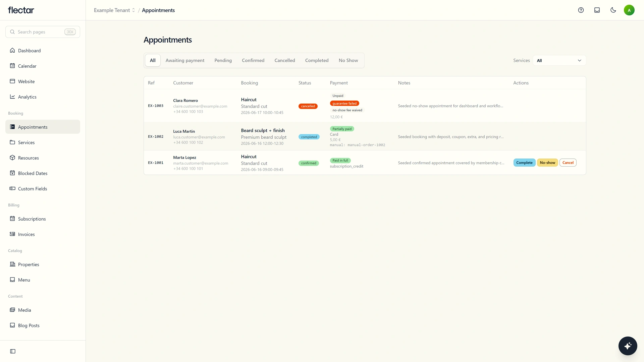644x362 pixels.
Task: Click the search magnifier icon
Action: 12,32
